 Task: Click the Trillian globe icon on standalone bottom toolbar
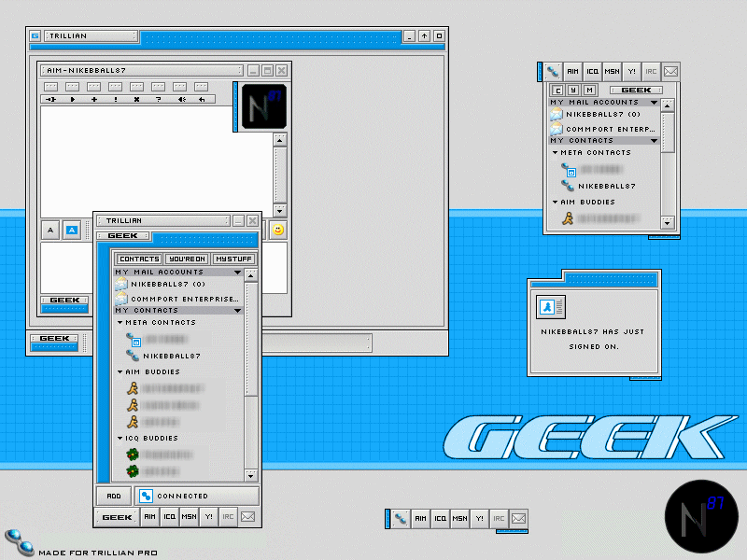(401, 519)
